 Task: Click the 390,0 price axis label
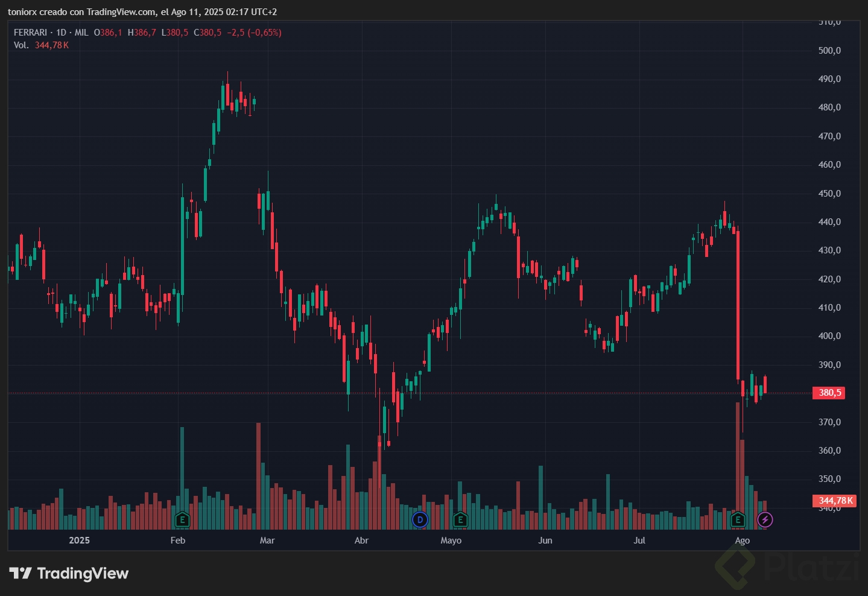829,365
